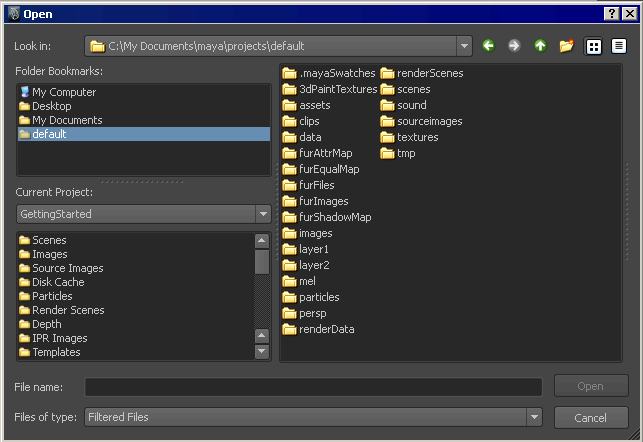Click the lower scrollbar up arrow in project list
Screen dimensions: 643x442
click(262, 336)
